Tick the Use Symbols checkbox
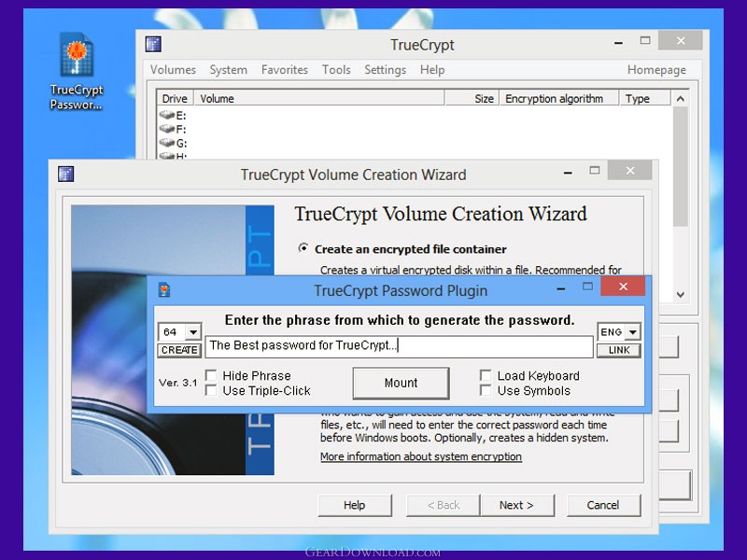The height and width of the screenshot is (560, 747). pyautogui.click(x=486, y=390)
